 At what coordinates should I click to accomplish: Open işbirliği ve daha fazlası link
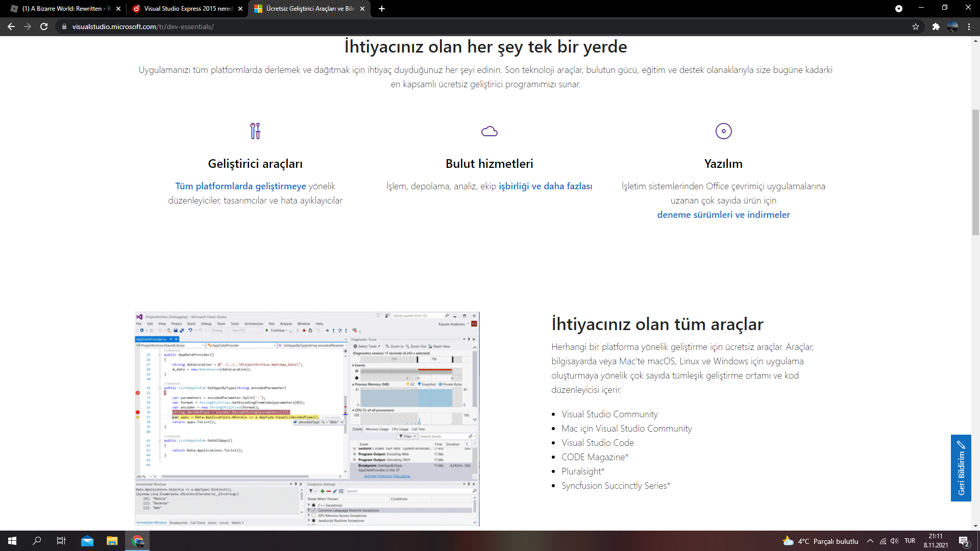pos(546,186)
